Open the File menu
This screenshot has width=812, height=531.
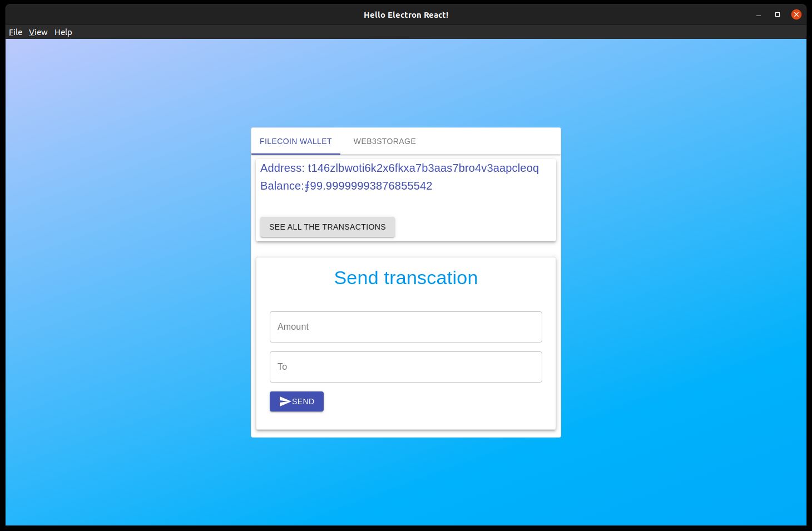pos(16,32)
